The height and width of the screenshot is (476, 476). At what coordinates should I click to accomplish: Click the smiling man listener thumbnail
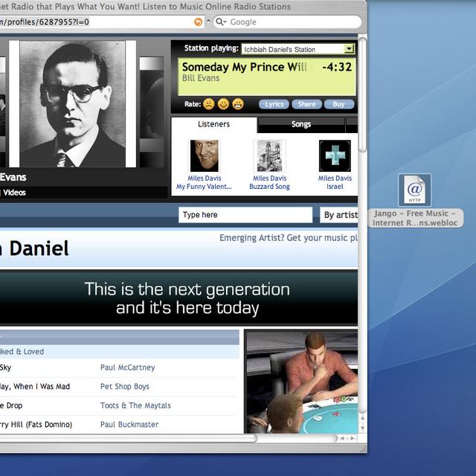[x=205, y=155]
